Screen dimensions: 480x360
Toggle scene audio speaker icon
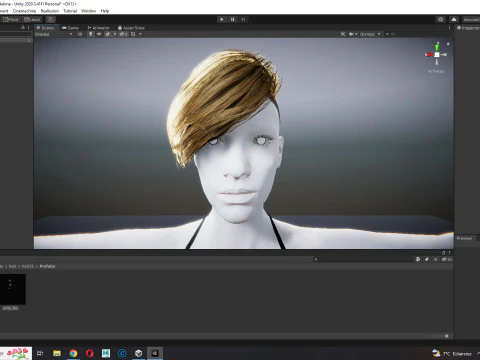[99, 34]
